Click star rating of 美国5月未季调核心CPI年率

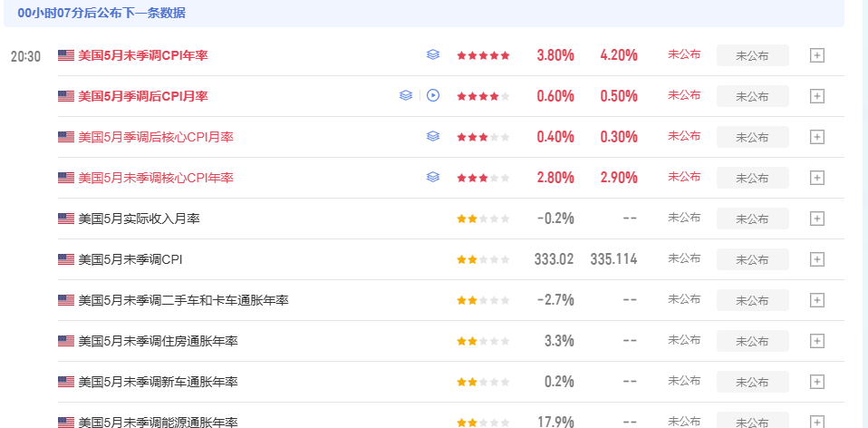point(483,178)
